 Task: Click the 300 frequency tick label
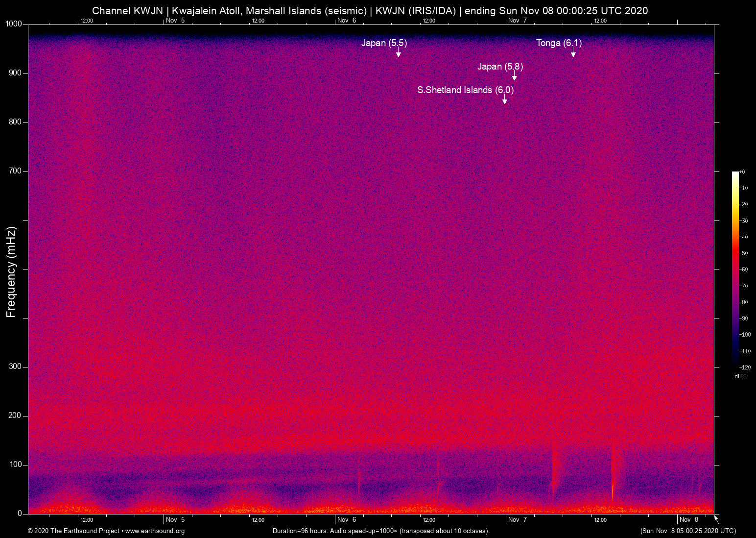tap(15, 367)
